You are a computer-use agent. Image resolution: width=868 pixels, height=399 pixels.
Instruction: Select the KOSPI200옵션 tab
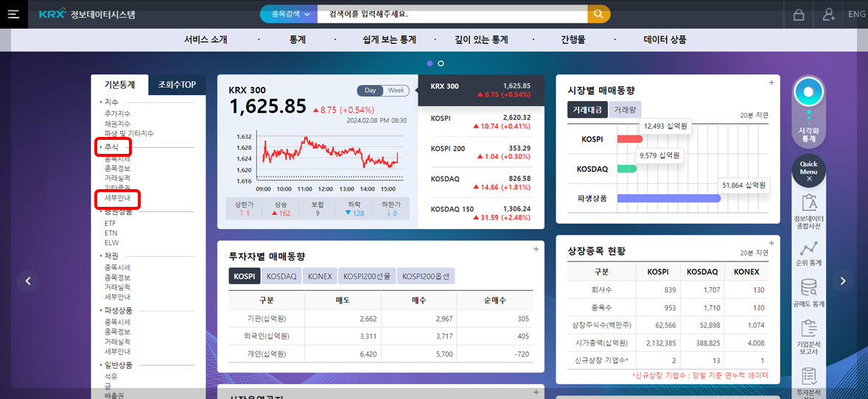coord(426,275)
